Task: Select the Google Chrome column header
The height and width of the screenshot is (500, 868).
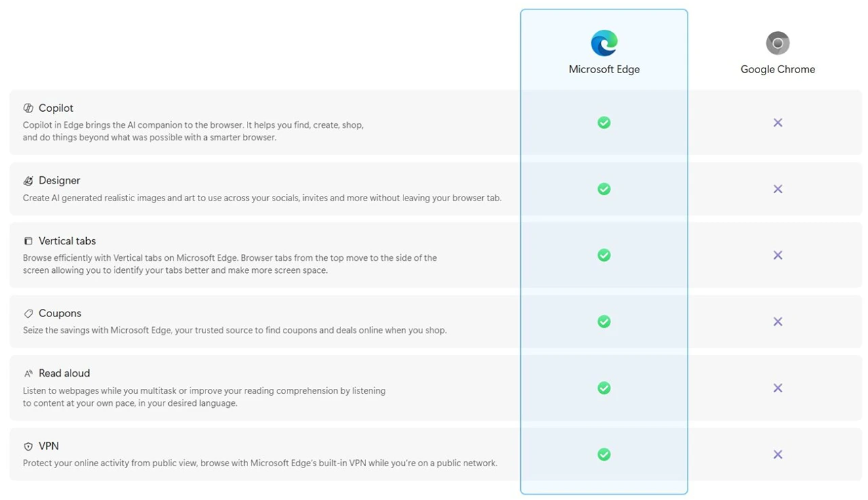Action: coord(777,68)
